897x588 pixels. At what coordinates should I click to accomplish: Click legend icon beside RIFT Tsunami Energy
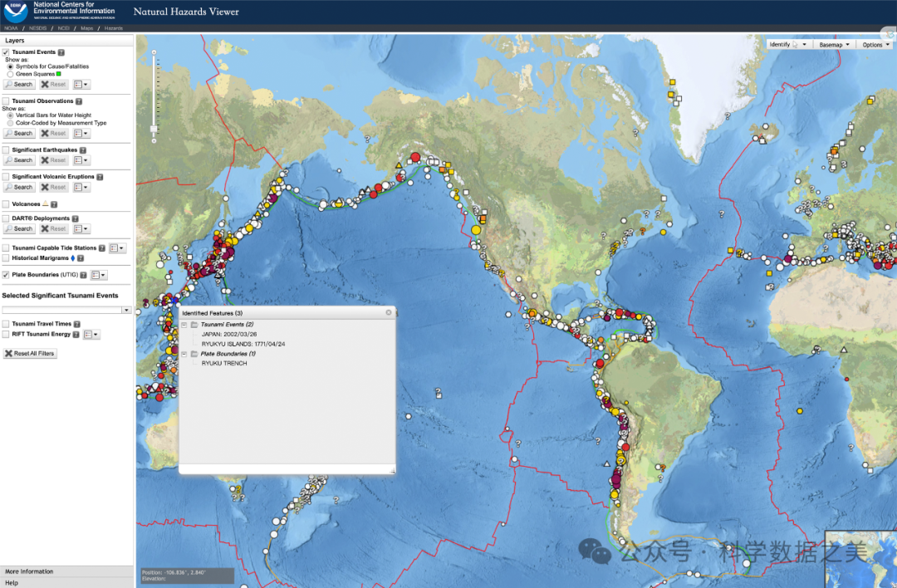[91, 334]
